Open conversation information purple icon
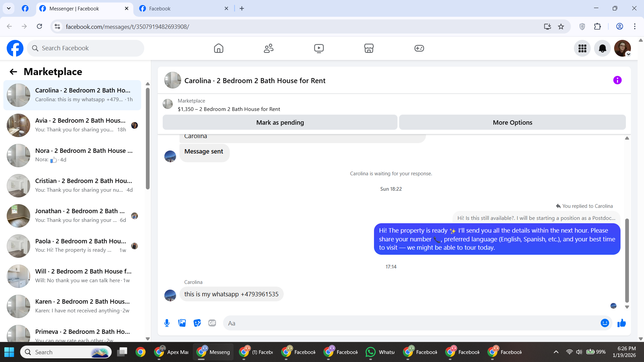Image resolution: width=644 pixels, height=362 pixels. [617, 80]
